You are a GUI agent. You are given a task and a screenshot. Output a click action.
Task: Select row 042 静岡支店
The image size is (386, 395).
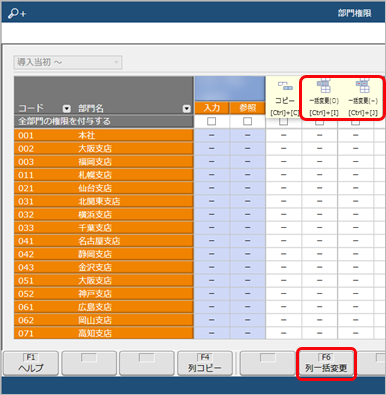coord(104,254)
